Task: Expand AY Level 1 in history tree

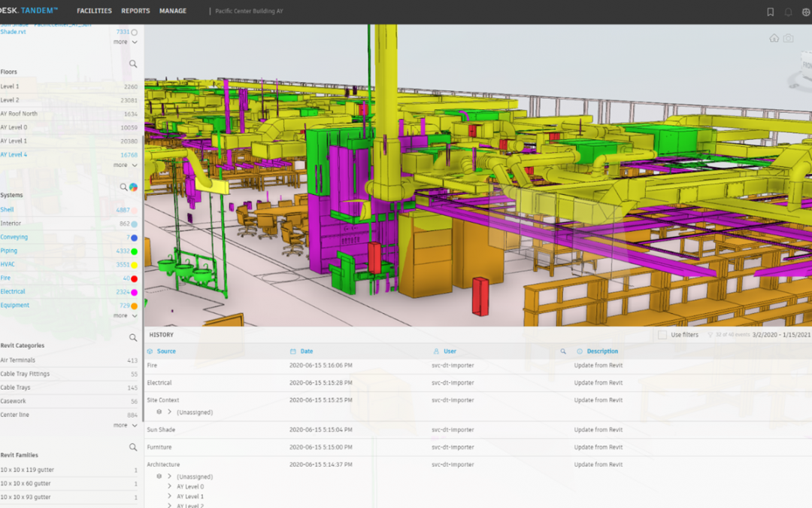Action: point(169,496)
